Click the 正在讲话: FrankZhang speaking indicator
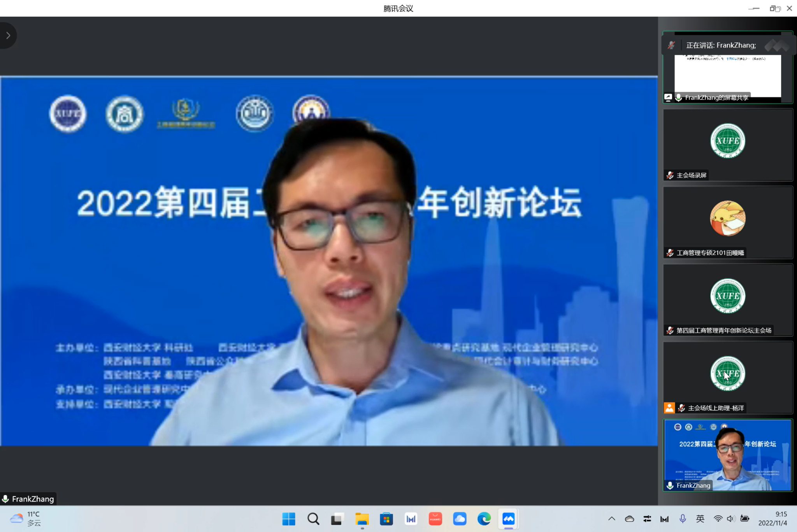The height and width of the screenshot is (532, 797). [721, 45]
